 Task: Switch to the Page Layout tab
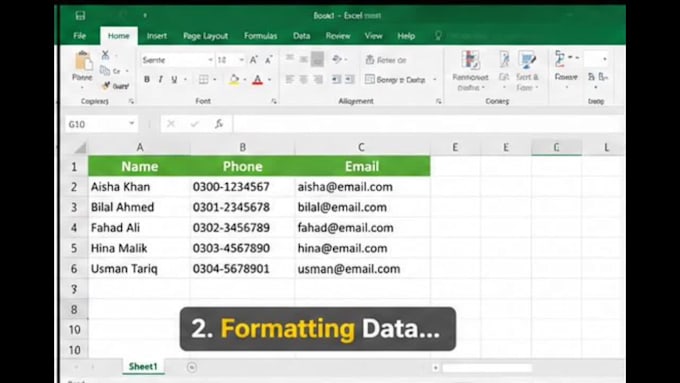coord(205,36)
